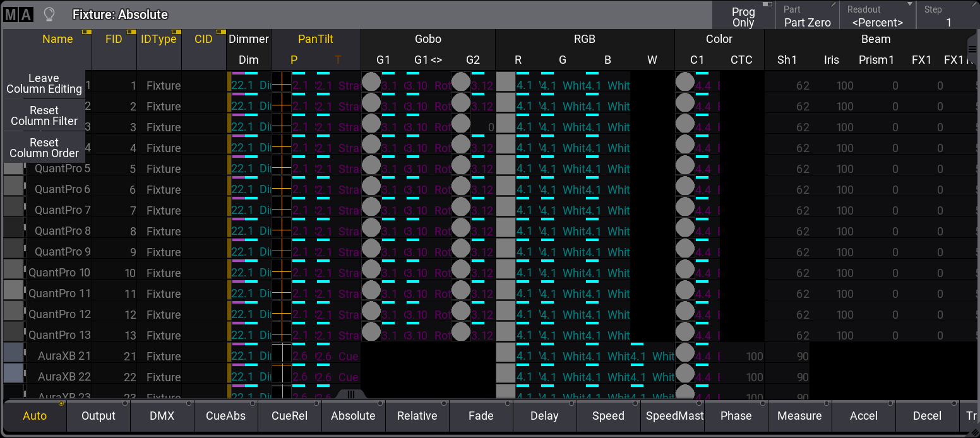The height and width of the screenshot is (438, 980).
Task: Click the lightbulb icon in title bar
Action: pyautogui.click(x=49, y=15)
